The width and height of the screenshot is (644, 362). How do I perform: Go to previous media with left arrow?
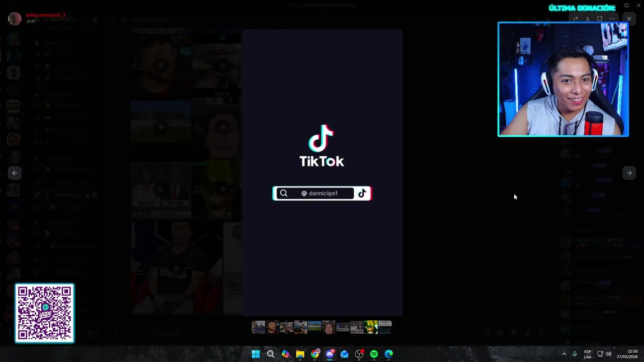coord(15,173)
